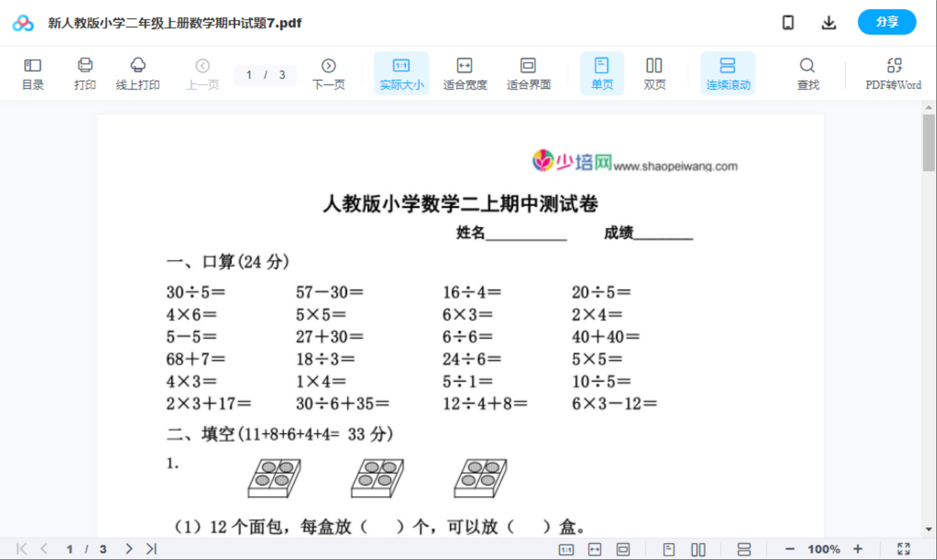The image size is (937, 560).
Task: Toggle 连续滚动 continuous scrolling mode
Action: [x=728, y=73]
